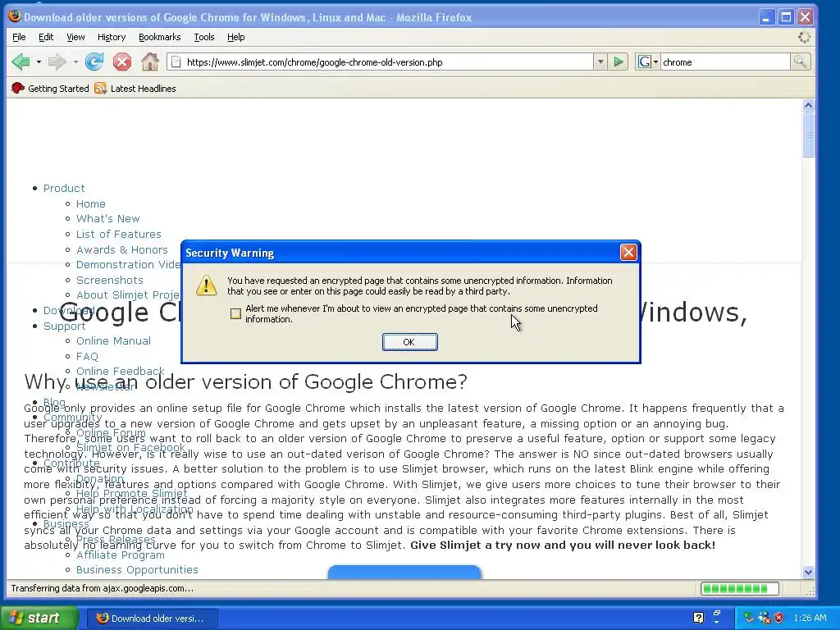Viewport: 840px width, 630px height.
Task: Open the Help menu
Action: point(235,37)
